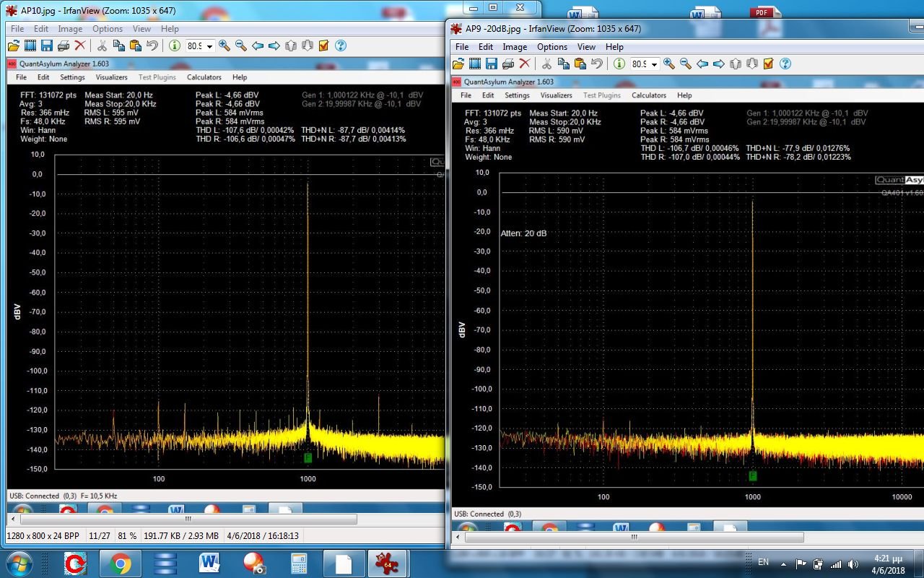Screen dimensions: 924x578
Task: Click horizontal scrollbar in AP10 window
Action: tap(188, 519)
